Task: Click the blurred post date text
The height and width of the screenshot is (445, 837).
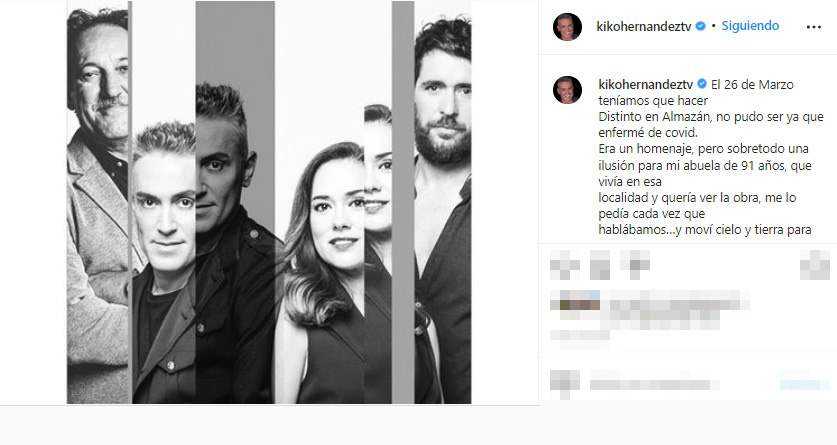Action: click(580, 335)
